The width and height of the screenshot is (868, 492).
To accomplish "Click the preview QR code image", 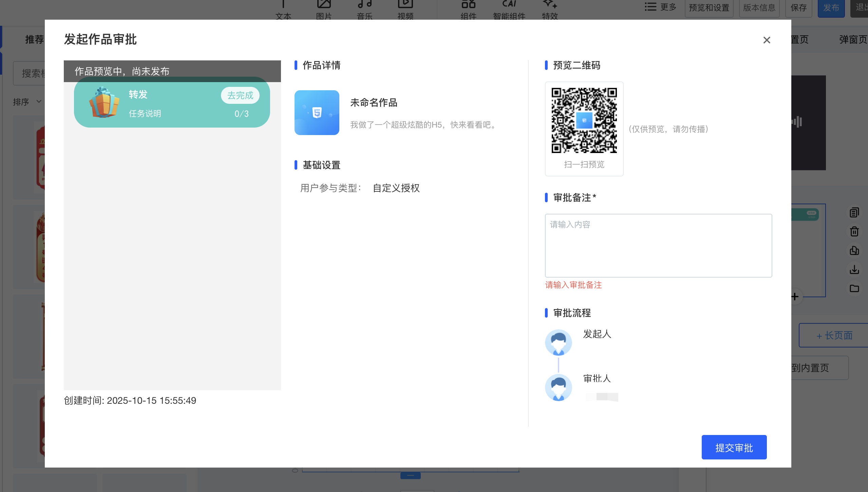I will click(584, 120).
